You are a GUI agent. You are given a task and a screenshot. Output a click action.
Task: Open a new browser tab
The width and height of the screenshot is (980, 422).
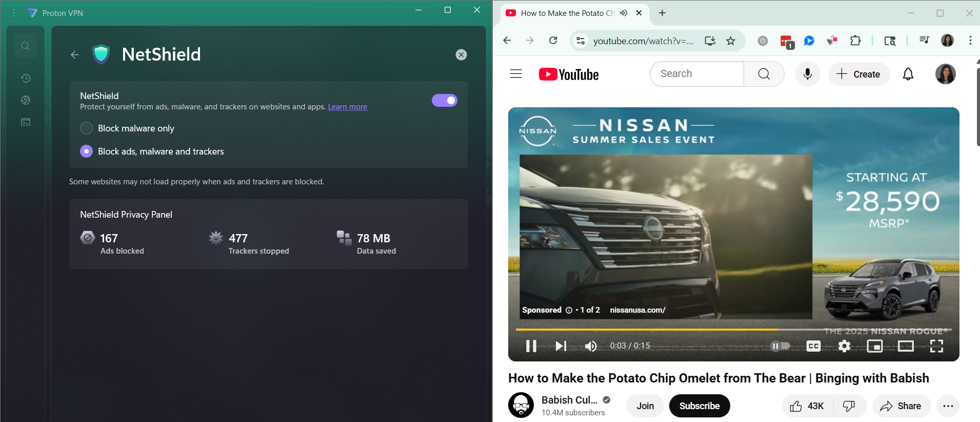point(662,13)
